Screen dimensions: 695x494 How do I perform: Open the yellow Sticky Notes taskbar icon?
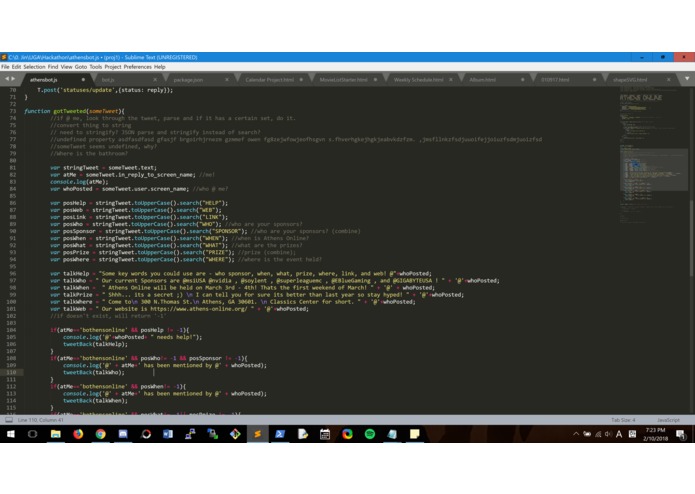click(414, 434)
